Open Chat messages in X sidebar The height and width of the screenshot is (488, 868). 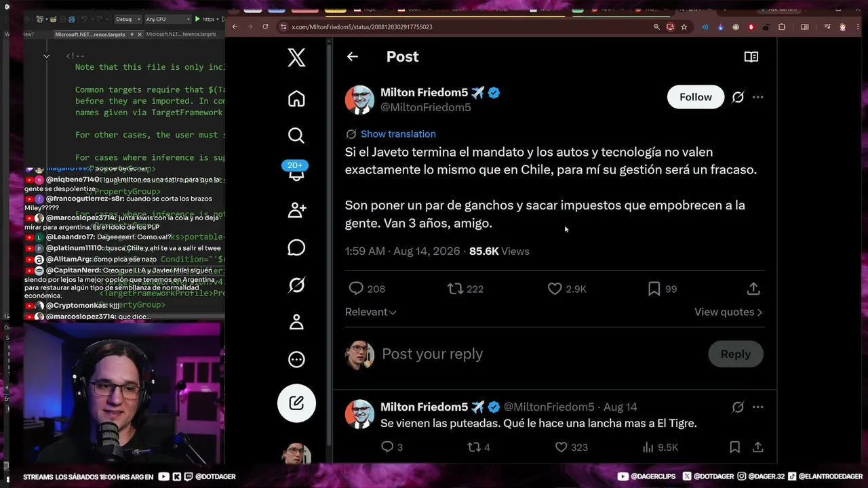click(x=296, y=247)
